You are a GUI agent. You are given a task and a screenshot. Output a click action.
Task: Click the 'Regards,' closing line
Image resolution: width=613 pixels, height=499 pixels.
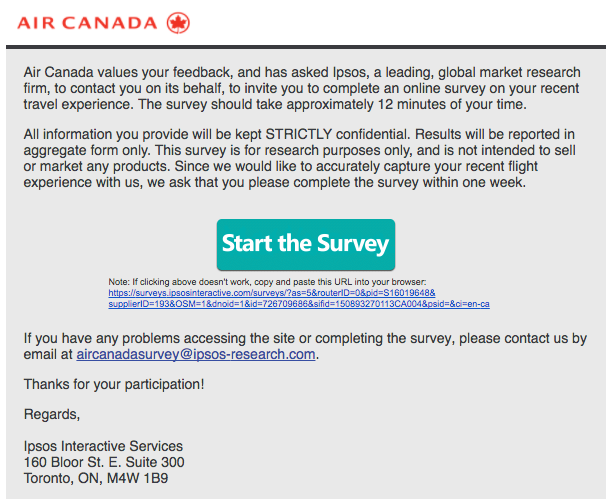pyautogui.click(x=52, y=414)
